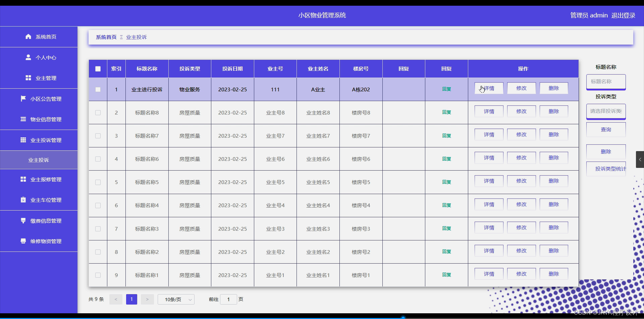This screenshot has height=319, width=644.
Task: Click the person icon beside 个人中心
Action: tap(28, 57)
